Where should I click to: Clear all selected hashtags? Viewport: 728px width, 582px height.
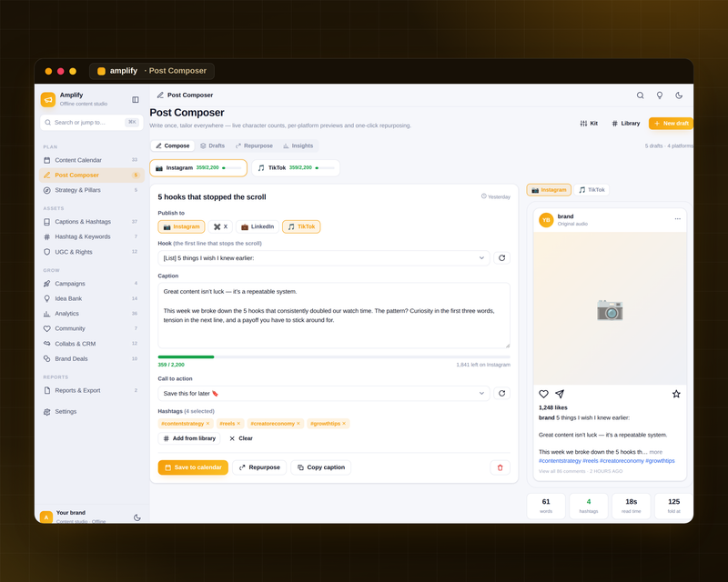[240, 438]
